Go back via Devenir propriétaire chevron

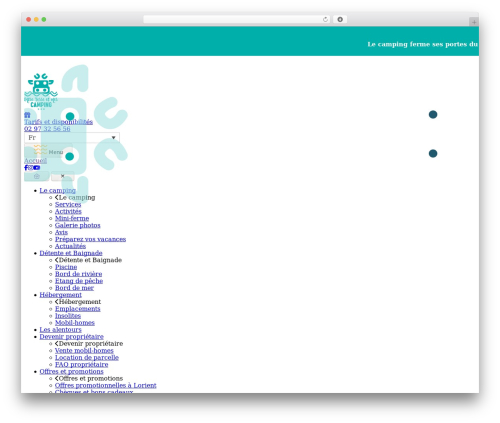(x=57, y=343)
